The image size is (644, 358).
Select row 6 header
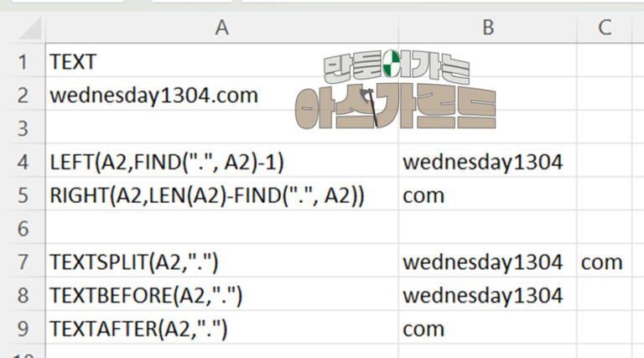click(x=23, y=228)
